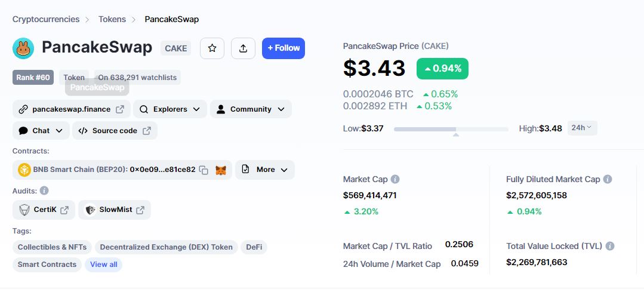Click the share upload icon button
This screenshot has height=292, width=644.
pos(243,48)
